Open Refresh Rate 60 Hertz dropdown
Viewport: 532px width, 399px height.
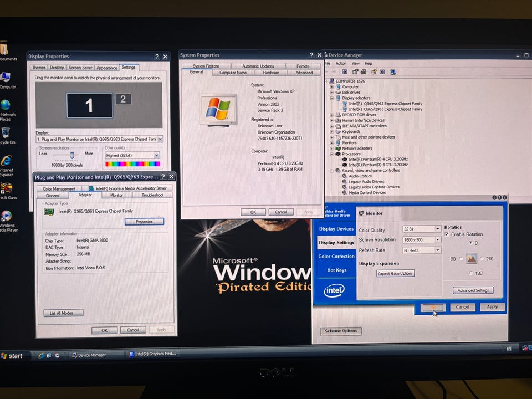pos(438,250)
